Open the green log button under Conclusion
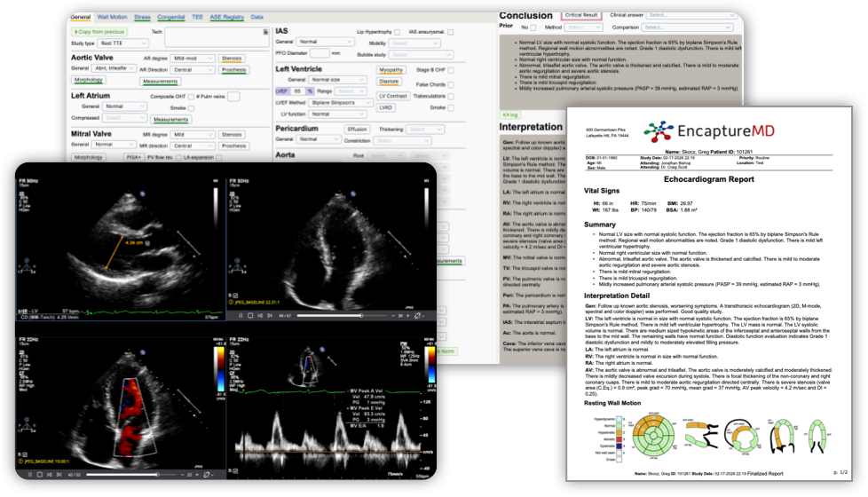 click(x=510, y=114)
